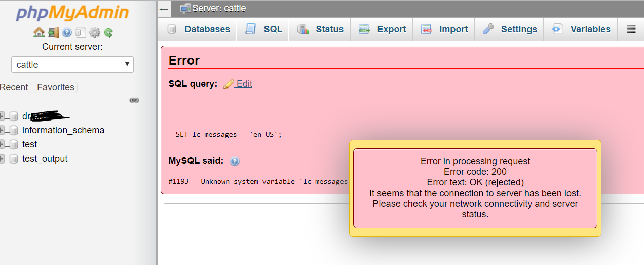Viewport: 644px width, 265px height.
Task: Expand the information_schema database tree
Action: pyautogui.click(x=3, y=130)
